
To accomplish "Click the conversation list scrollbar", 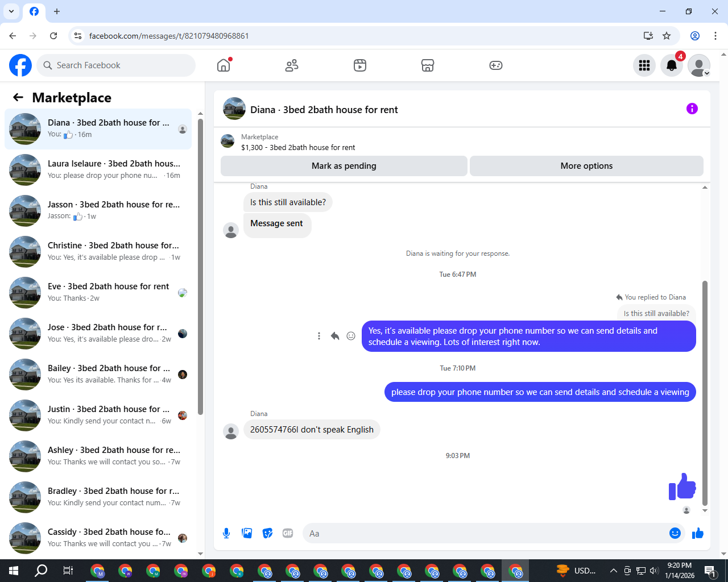I will click(200, 267).
